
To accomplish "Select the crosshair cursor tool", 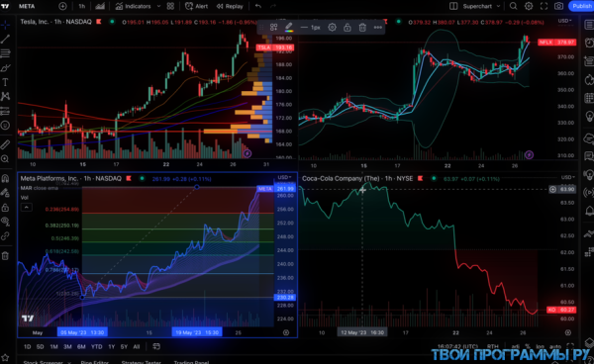I will click(5, 25).
